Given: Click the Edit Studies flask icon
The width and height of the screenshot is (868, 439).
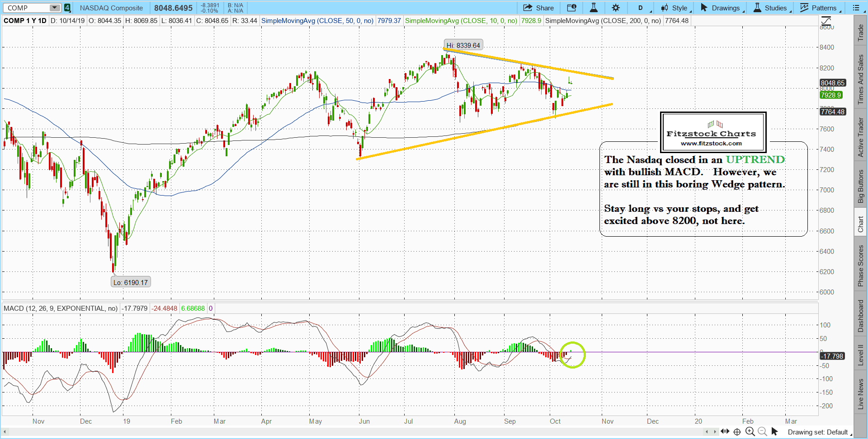Looking at the screenshot, I should [x=594, y=8].
